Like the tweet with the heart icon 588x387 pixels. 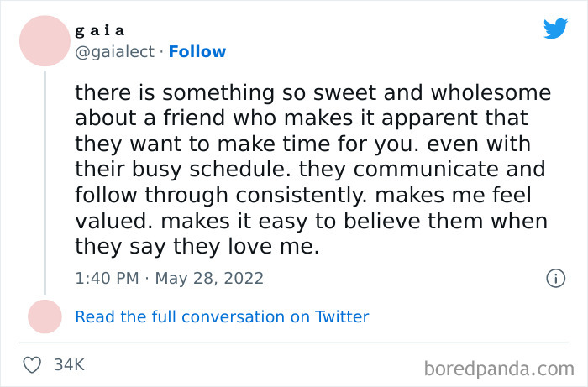33,365
